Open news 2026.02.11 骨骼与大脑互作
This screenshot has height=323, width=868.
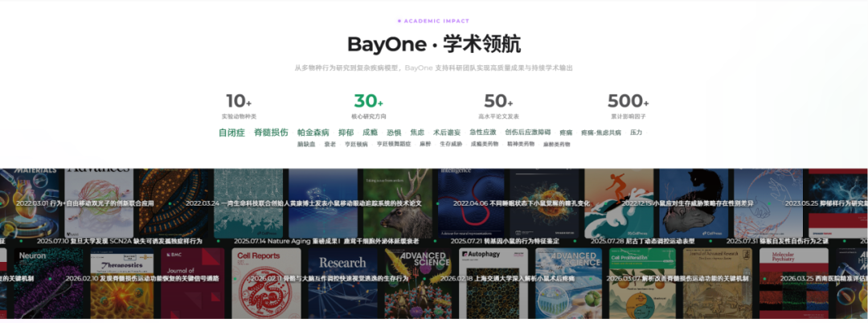click(x=330, y=279)
